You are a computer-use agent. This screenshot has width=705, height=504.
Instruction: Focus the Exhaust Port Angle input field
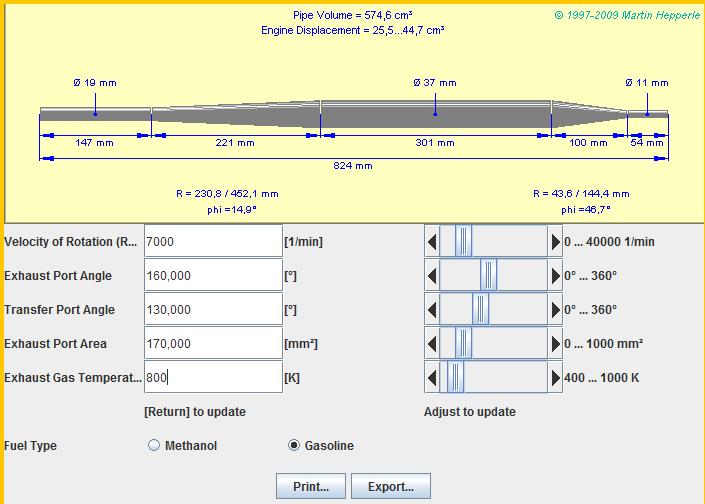[x=213, y=276]
